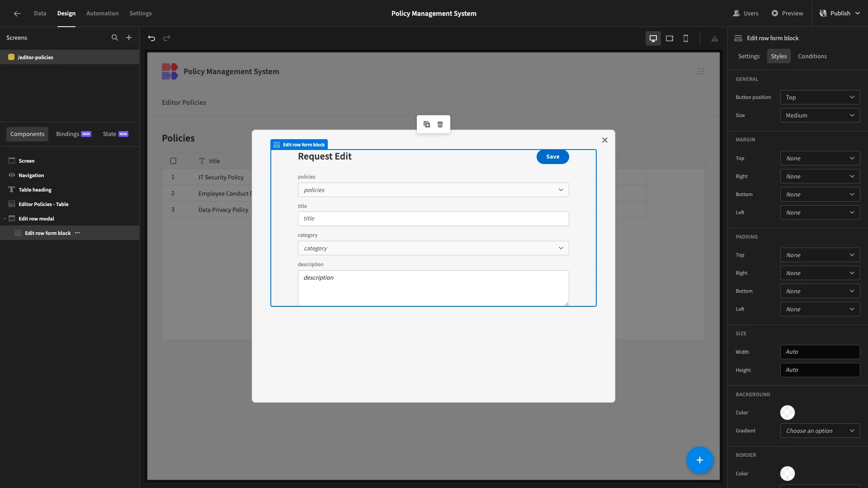This screenshot has height=488, width=868.
Task: Select Editor Policies - Table component
Action: pyautogui.click(x=70, y=204)
